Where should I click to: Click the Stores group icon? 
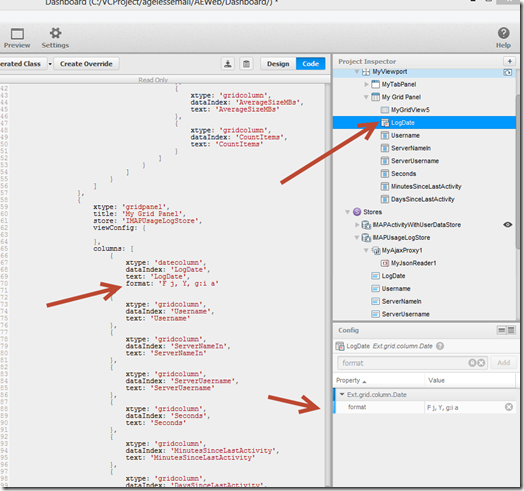point(357,212)
